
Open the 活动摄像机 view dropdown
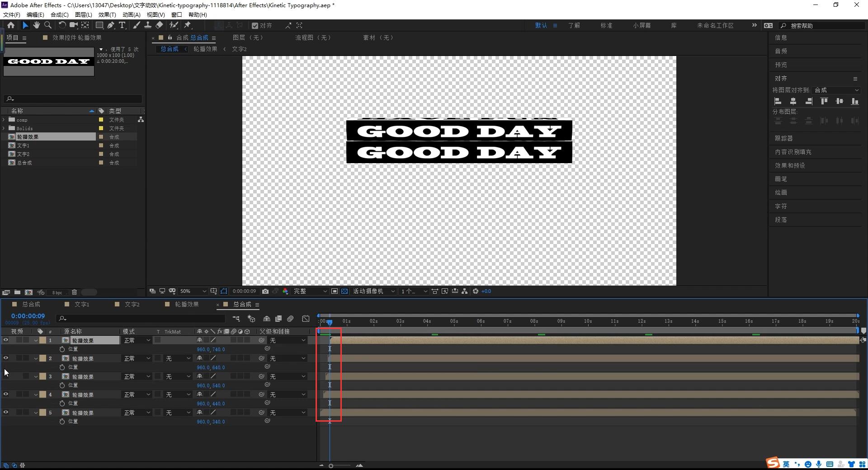click(374, 291)
